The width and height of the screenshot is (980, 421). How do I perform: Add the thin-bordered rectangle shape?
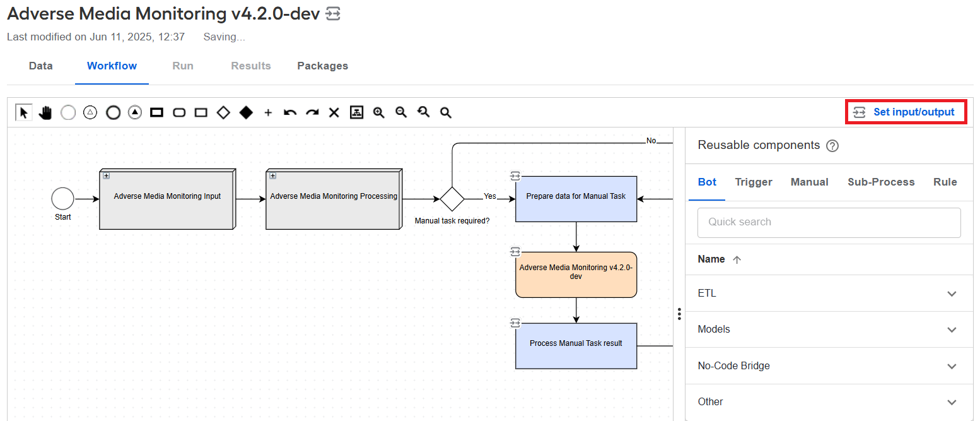201,112
